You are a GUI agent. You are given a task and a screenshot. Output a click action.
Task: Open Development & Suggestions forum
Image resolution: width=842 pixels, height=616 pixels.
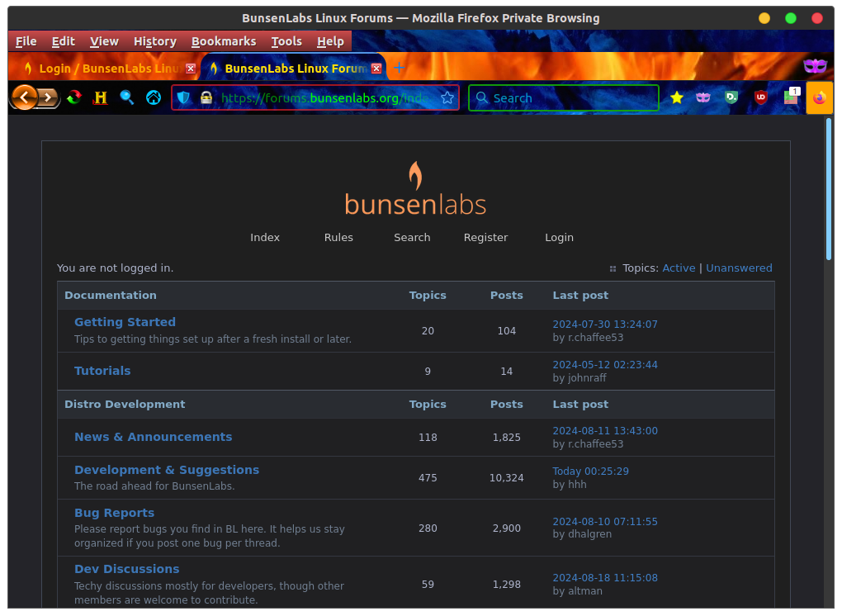point(167,470)
